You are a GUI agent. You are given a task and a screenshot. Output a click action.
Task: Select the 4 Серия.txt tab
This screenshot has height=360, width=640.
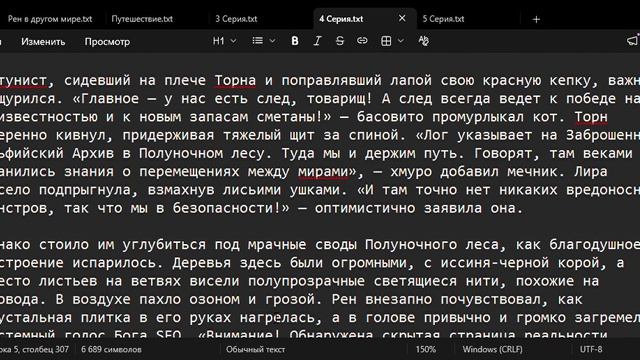coord(341,19)
